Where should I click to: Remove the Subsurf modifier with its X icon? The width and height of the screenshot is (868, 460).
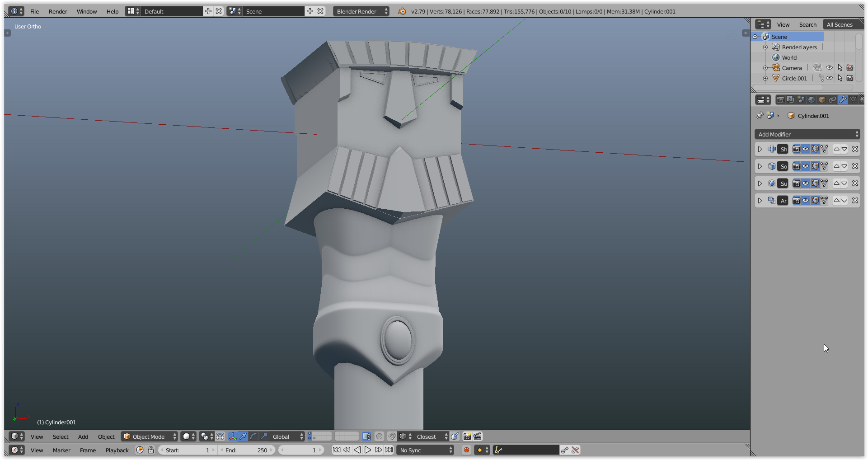point(855,183)
